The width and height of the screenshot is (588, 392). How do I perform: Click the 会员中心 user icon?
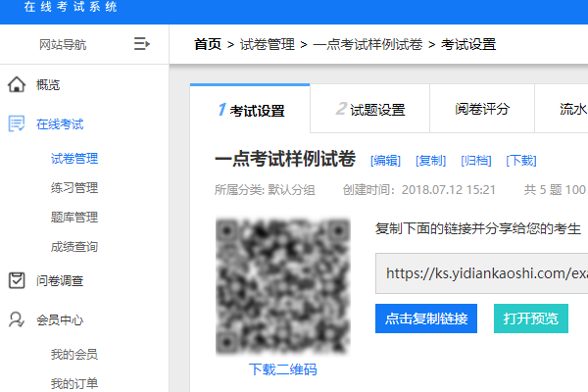(x=17, y=319)
